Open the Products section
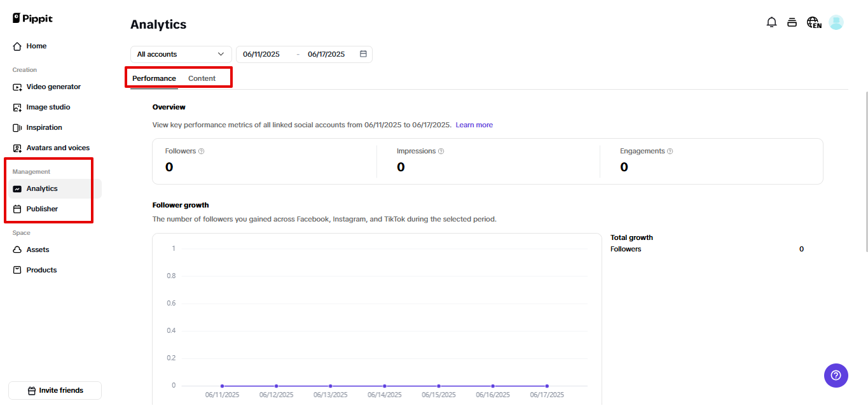 click(x=40, y=269)
